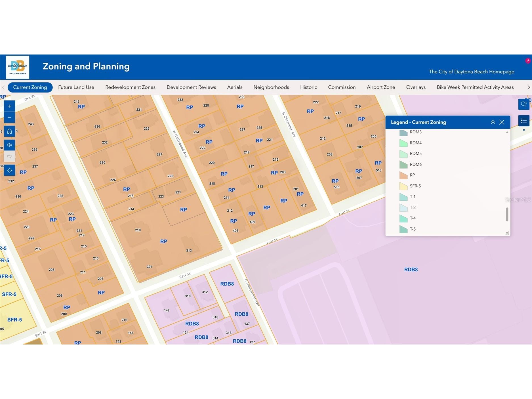Go to next map extent arrow

[x=9, y=156]
